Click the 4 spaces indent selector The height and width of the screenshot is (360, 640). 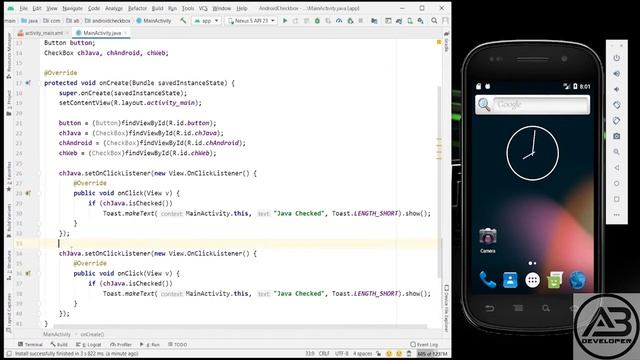point(362,353)
